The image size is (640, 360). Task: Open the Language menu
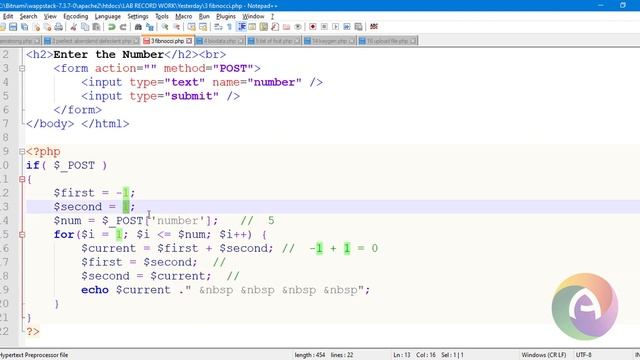point(108,16)
